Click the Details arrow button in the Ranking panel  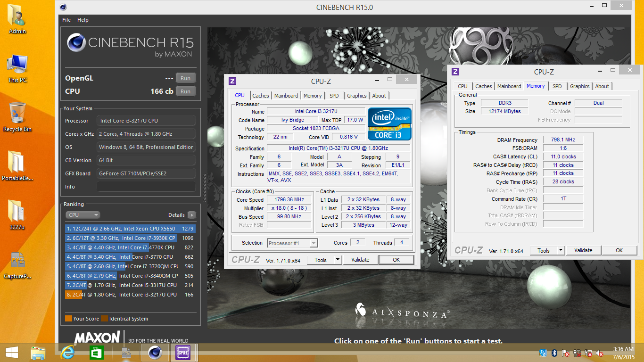[191, 215]
